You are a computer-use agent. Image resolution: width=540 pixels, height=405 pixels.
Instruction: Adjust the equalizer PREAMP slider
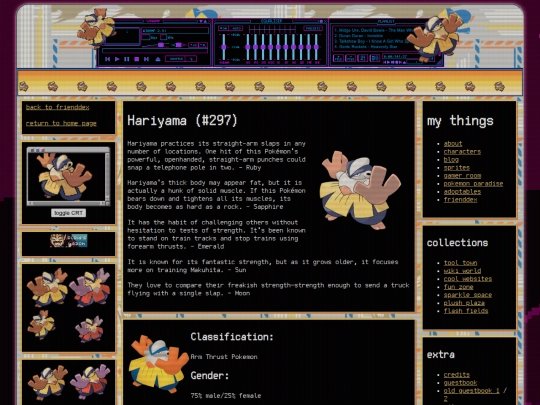click(x=224, y=47)
